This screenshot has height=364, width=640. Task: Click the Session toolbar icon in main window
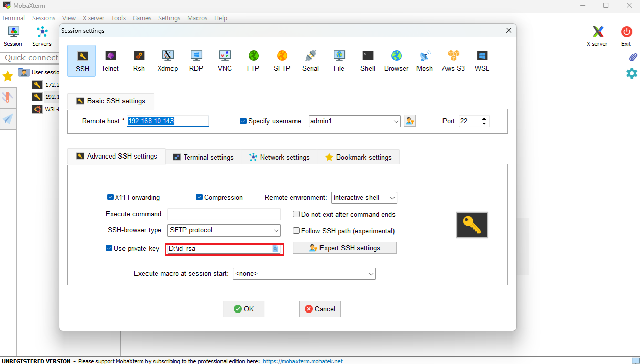coord(13,37)
